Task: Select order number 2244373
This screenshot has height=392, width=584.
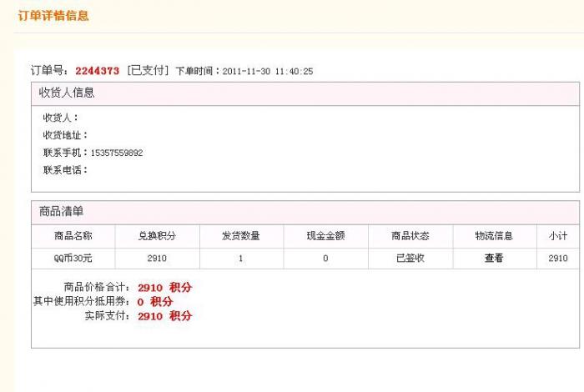Action: [98, 71]
